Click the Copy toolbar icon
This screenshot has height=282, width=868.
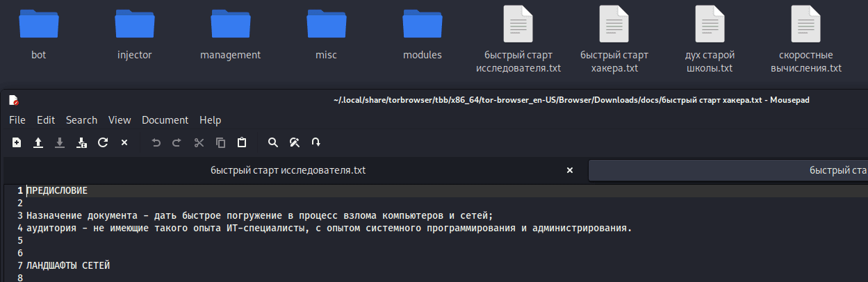220,142
